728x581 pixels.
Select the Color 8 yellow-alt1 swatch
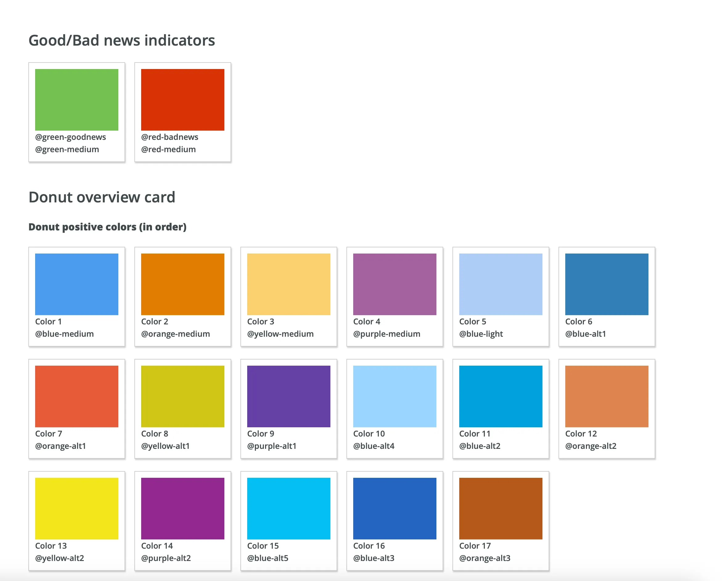[x=183, y=396]
